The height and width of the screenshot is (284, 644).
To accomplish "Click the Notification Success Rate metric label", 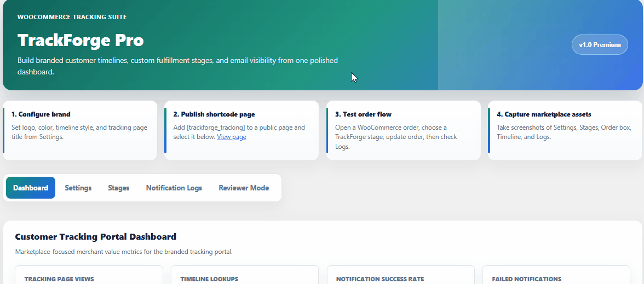I will point(380,279).
